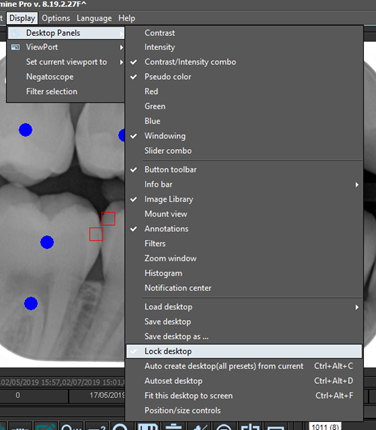Expand the Info bar submenu arrow

(x=357, y=184)
